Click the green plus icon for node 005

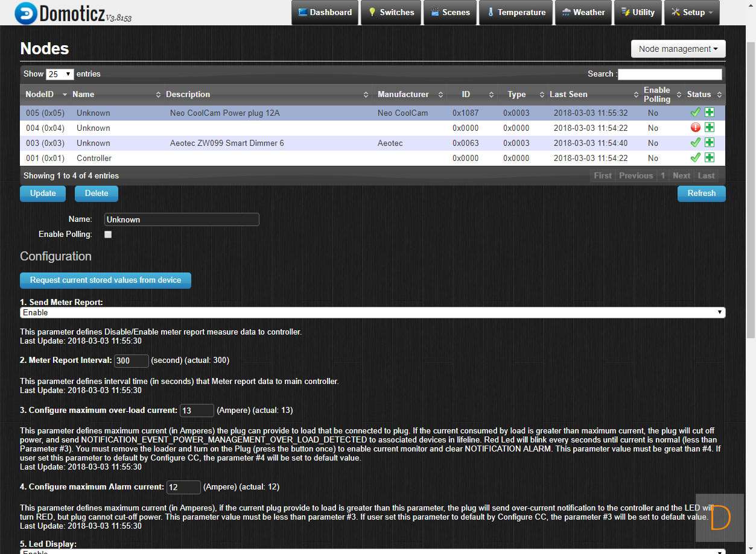(x=710, y=113)
